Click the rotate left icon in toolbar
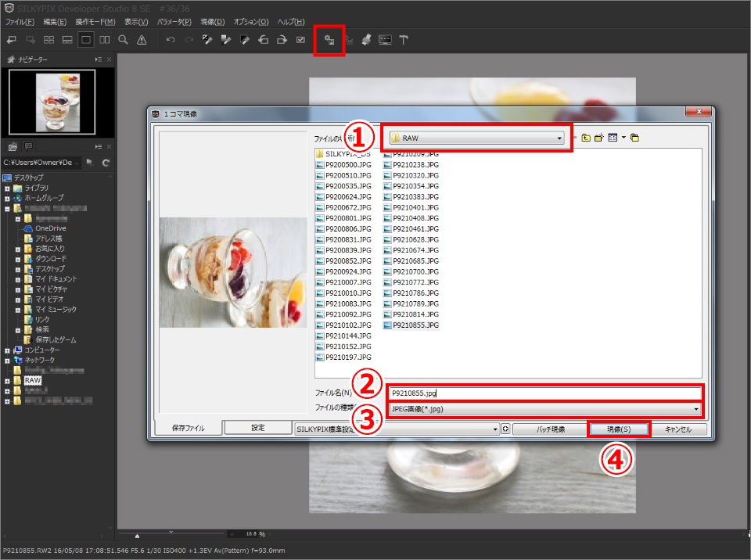The height and width of the screenshot is (560, 751). coord(264,39)
